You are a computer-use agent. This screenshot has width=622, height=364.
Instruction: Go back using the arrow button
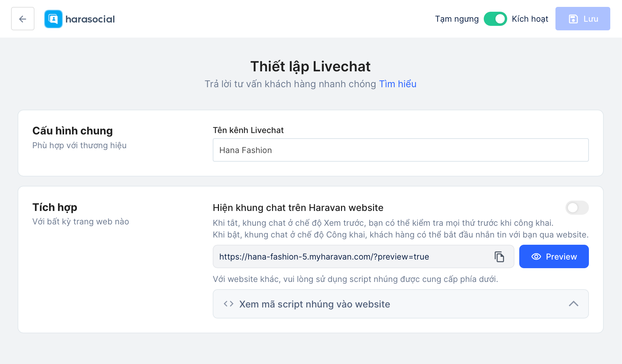[23, 19]
